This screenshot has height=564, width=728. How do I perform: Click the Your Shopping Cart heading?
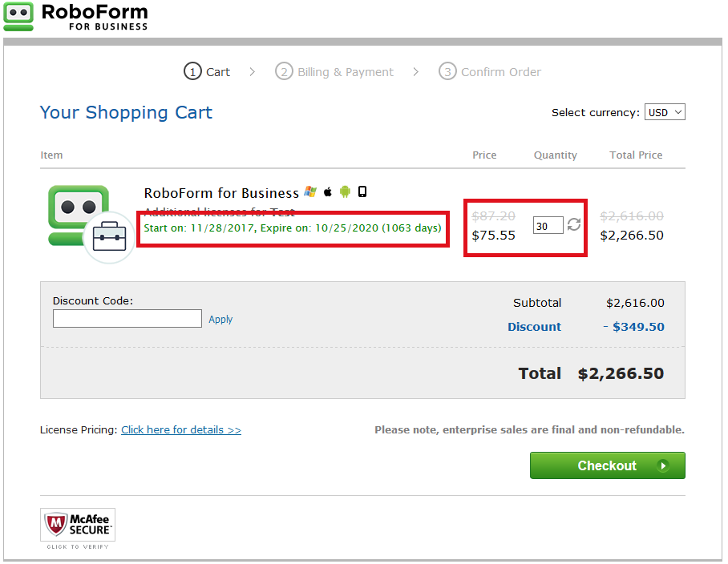point(126,113)
